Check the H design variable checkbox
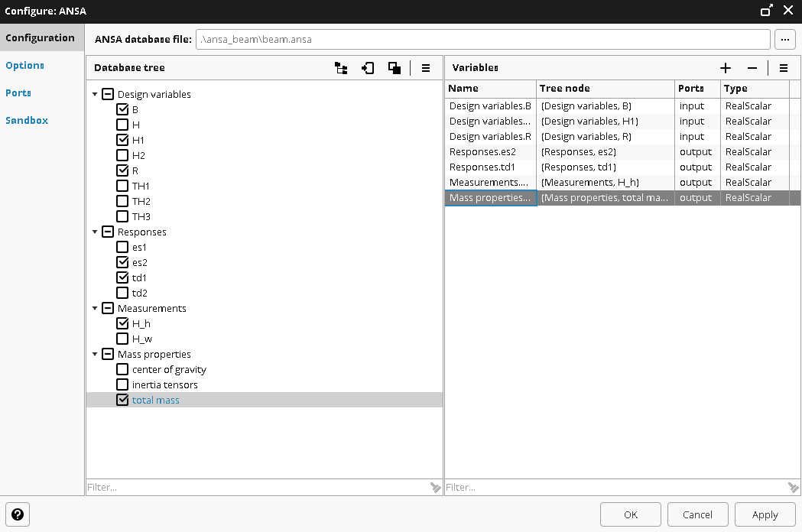The image size is (802, 532). tap(122, 125)
